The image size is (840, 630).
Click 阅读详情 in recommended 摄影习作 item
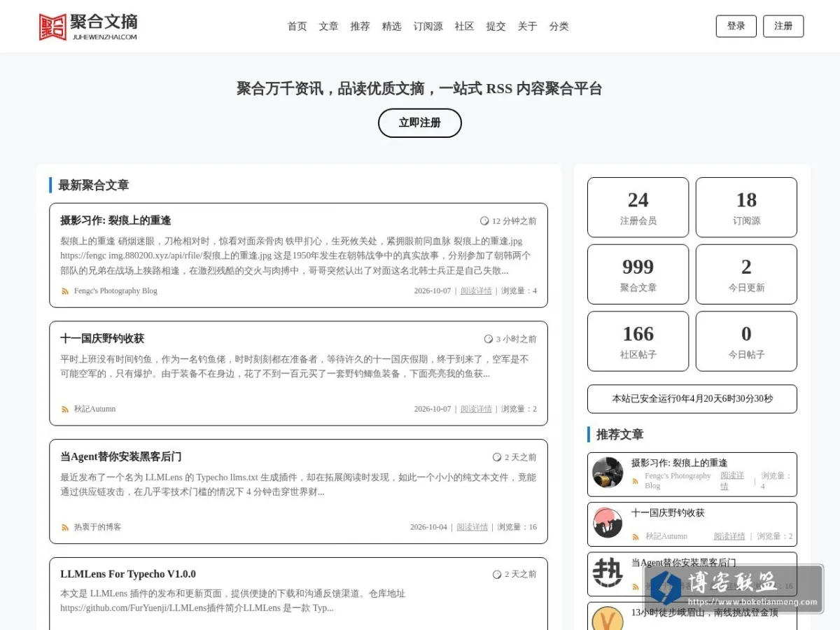[x=732, y=481]
